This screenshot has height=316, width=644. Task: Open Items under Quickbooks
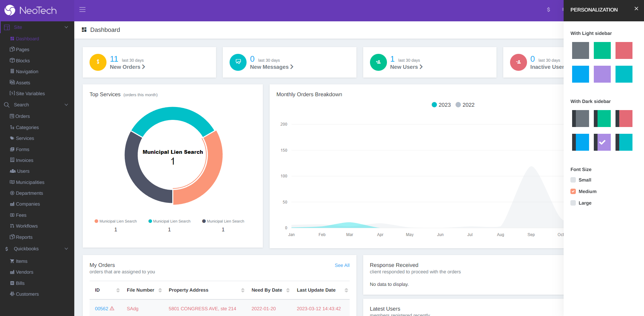click(21, 261)
